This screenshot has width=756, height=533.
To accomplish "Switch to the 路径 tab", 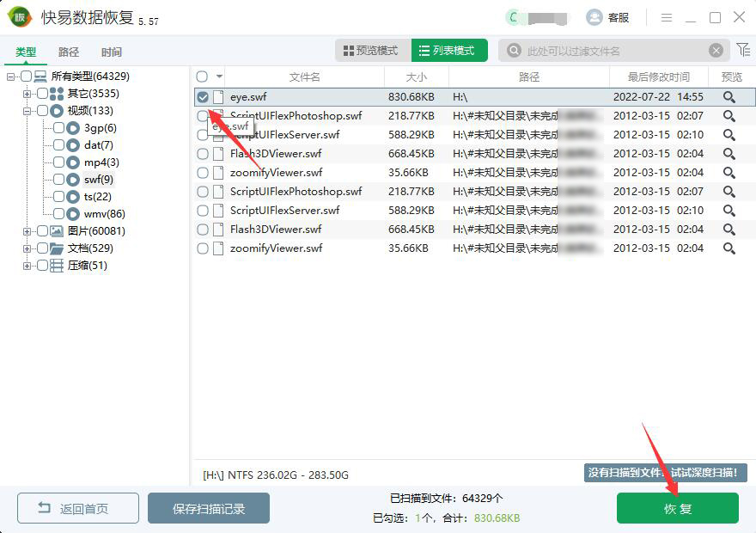I will 69,52.
